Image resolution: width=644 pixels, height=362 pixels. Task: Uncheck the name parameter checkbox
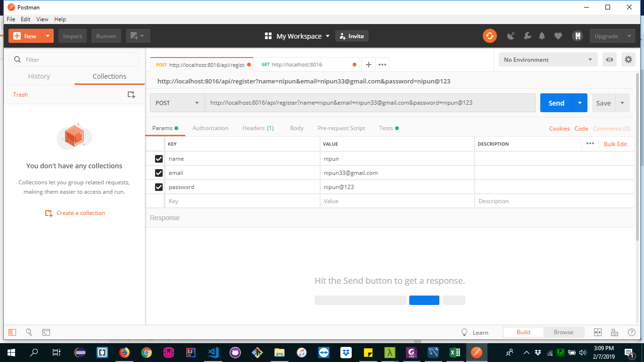click(x=159, y=159)
